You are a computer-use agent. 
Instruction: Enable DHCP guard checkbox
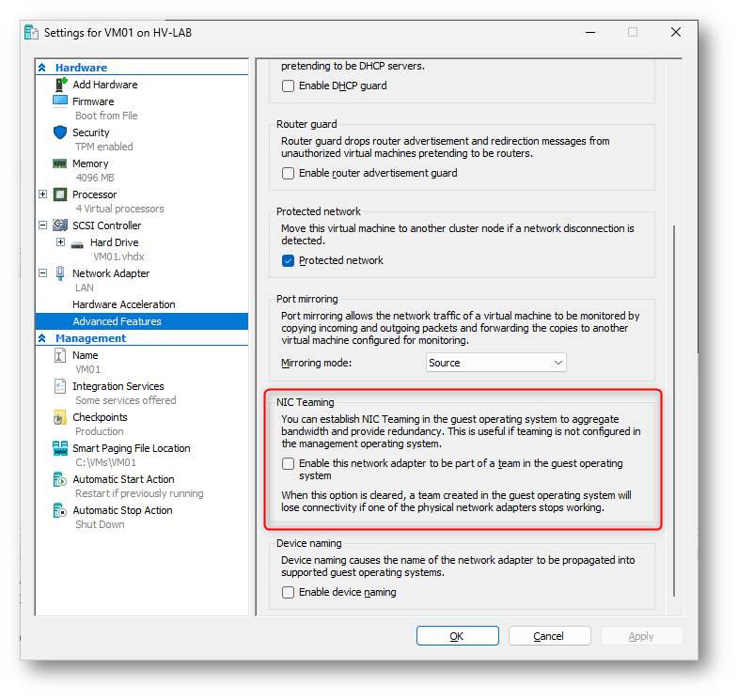[x=288, y=86]
